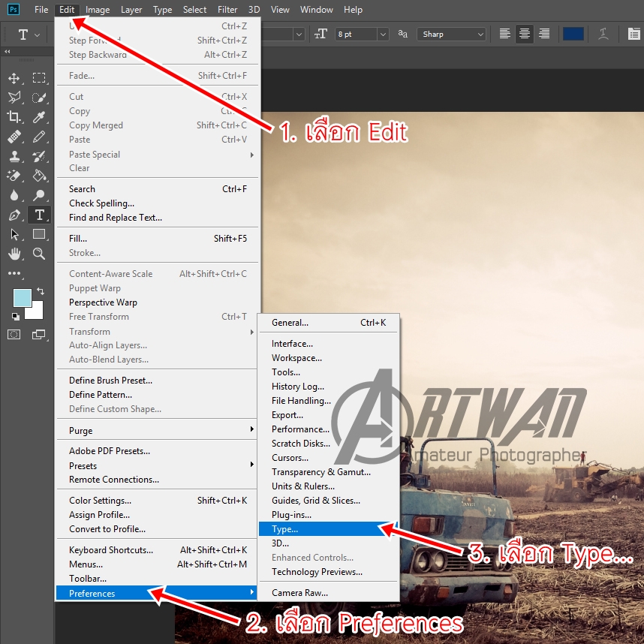Select the Eyedropper tool

tap(39, 117)
